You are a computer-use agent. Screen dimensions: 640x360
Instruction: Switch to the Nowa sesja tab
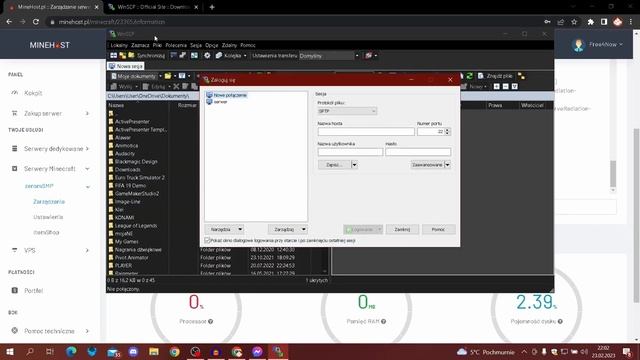(x=126, y=66)
